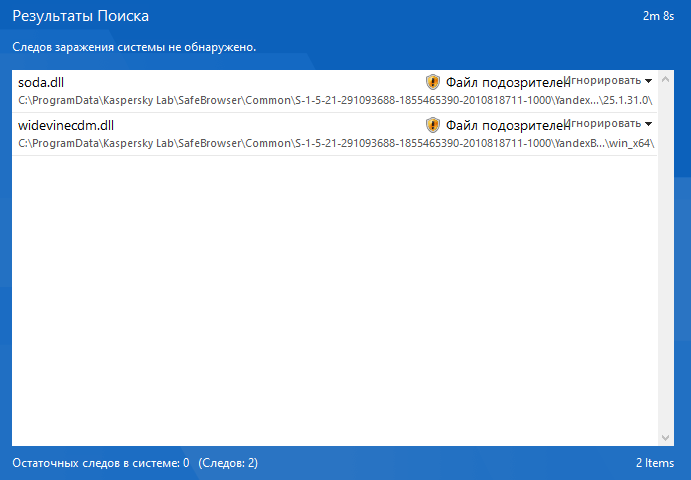Select the widevinecdm.dll file name
This screenshot has height=480, width=691.
(x=66, y=126)
